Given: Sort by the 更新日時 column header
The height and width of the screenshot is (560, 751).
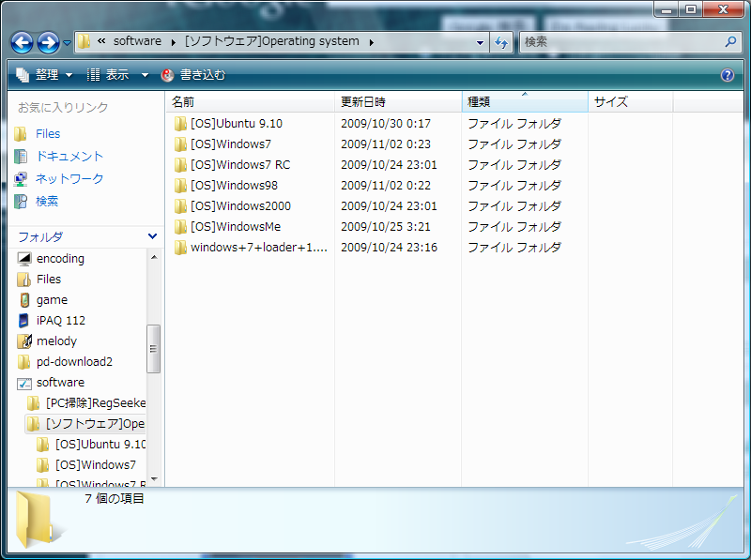Looking at the screenshot, I should 398,102.
